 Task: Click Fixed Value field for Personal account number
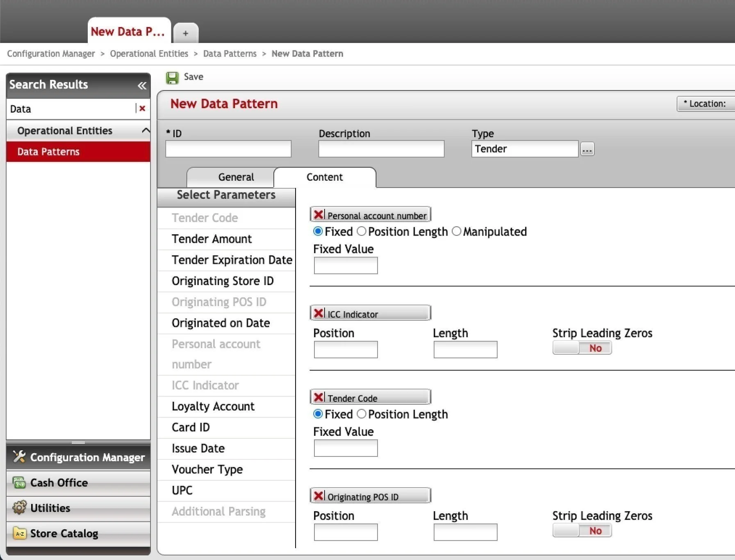[346, 265]
